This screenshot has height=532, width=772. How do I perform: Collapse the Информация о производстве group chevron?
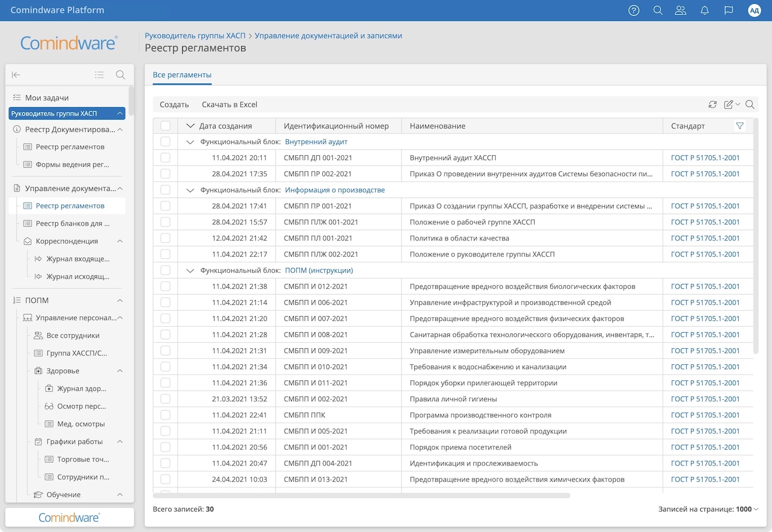[x=190, y=190]
